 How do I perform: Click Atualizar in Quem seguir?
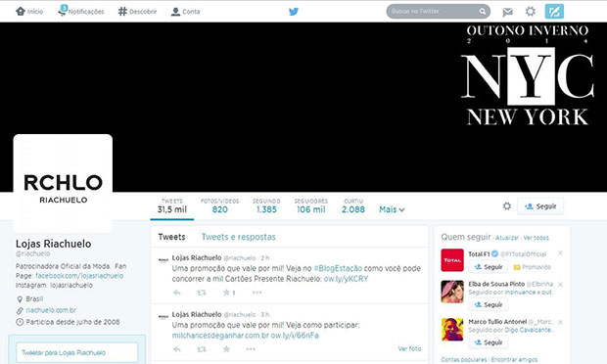point(507,238)
